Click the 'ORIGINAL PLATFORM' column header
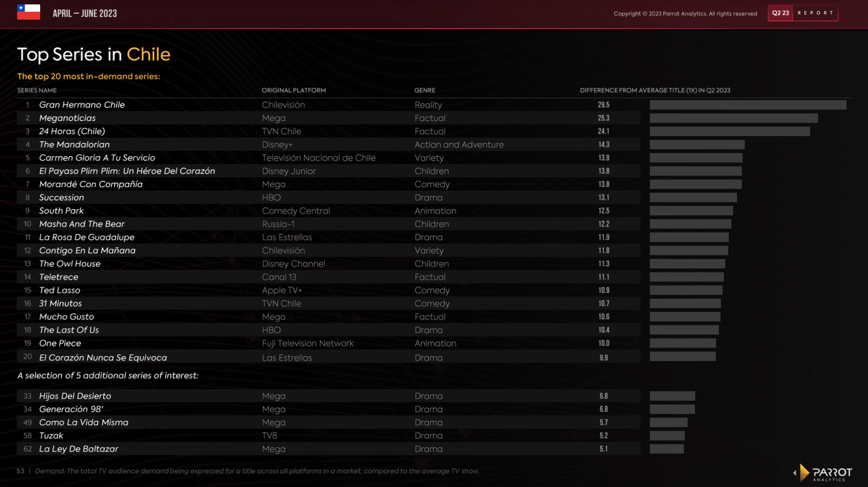The width and height of the screenshot is (868, 487). coord(294,90)
